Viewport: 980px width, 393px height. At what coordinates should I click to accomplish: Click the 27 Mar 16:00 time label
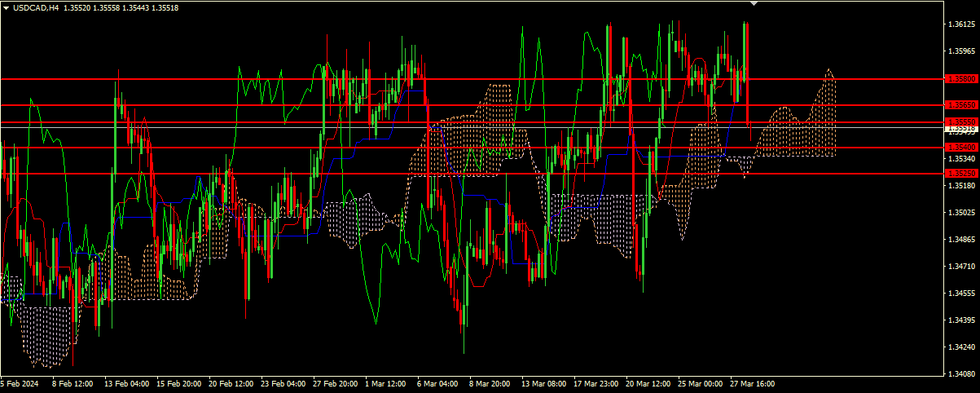tap(751, 383)
